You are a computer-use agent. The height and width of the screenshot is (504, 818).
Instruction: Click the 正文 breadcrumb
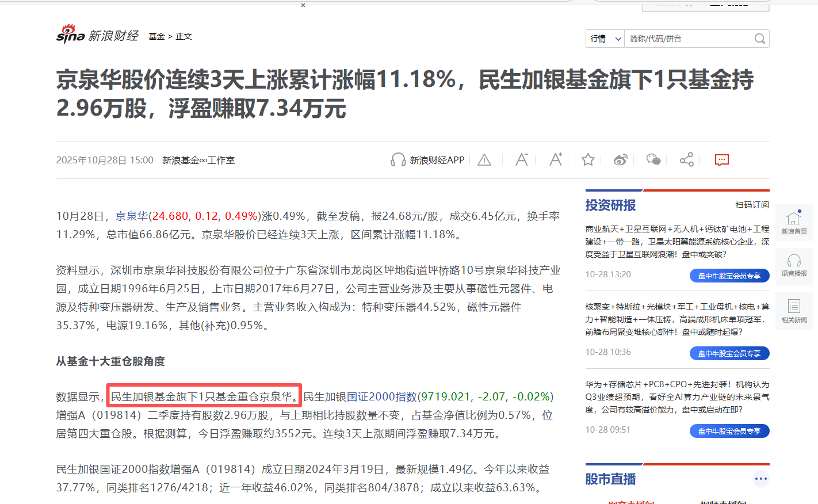click(x=184, y=36)
